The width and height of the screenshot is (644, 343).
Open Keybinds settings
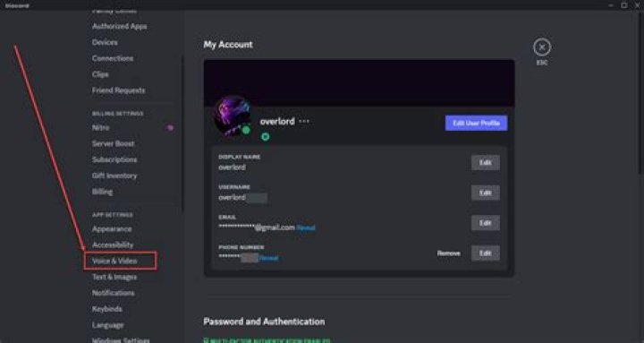tap(106, 309)
